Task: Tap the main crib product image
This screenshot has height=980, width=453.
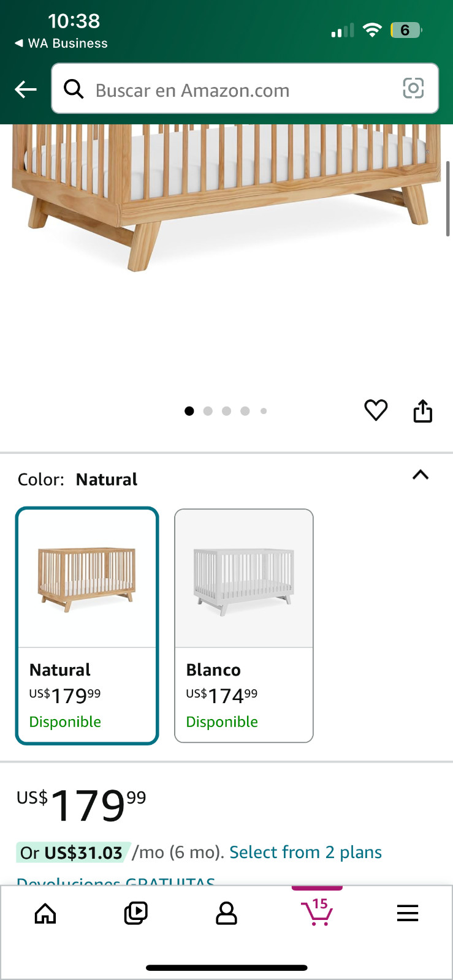Action: coord(226,196)
